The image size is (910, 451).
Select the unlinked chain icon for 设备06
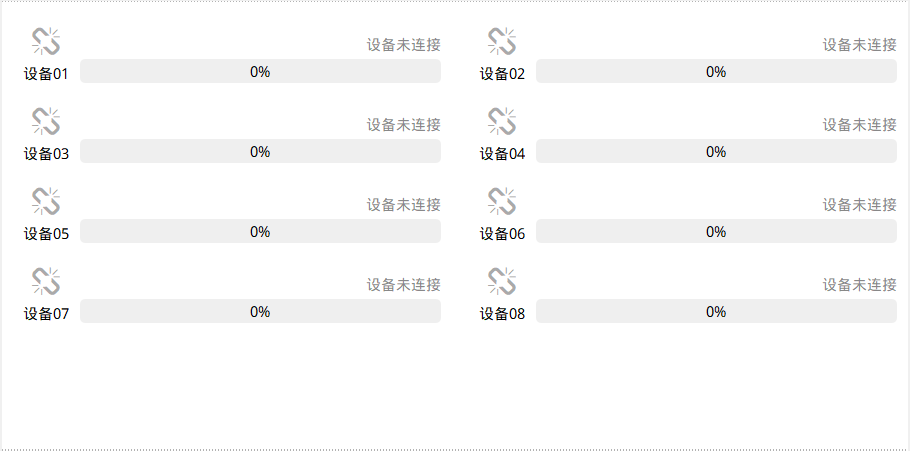pos(502,201)
